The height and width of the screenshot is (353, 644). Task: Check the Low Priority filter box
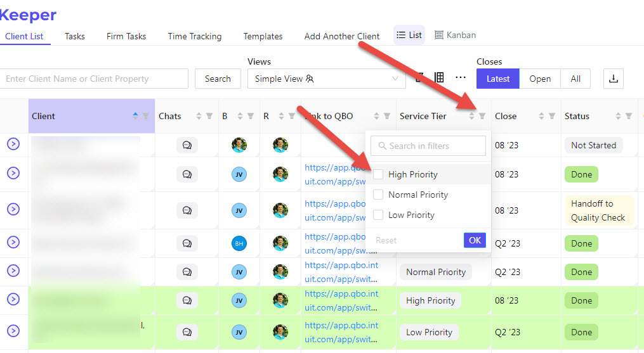click(378, 215)
